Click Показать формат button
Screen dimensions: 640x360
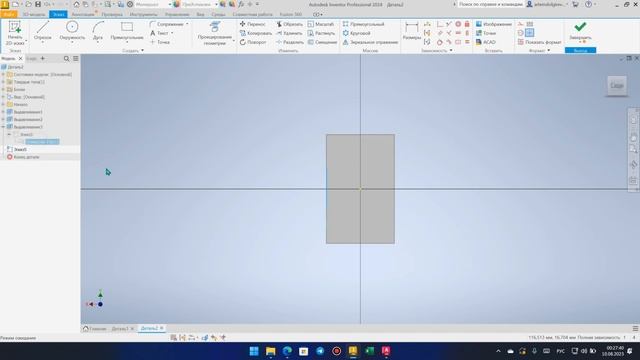pos(539,42)
